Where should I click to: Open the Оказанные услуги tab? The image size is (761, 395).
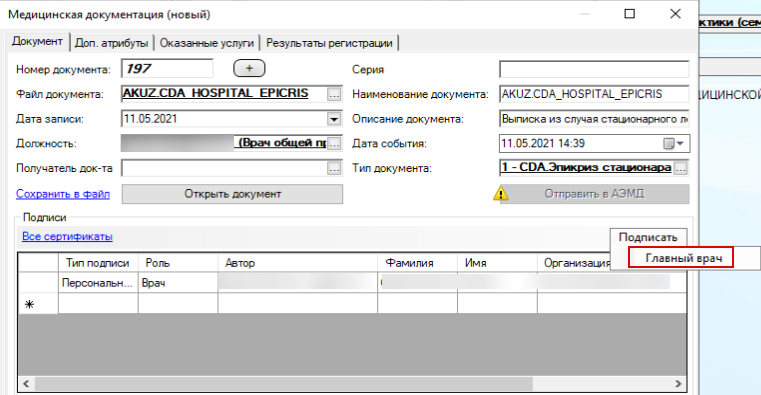(x=207, y=43)
